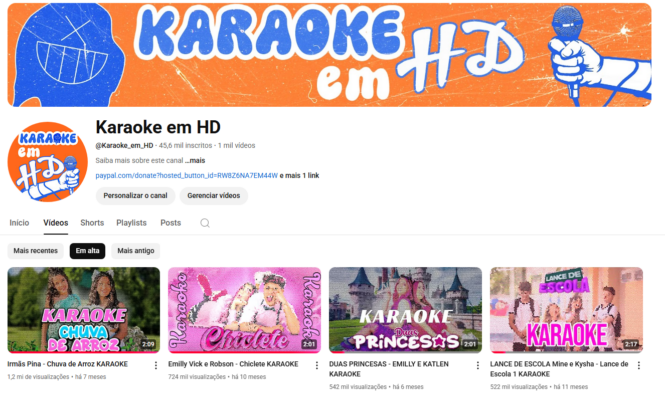
Task: Click Gerenciar vídeos button
Action: coord(214,196)
